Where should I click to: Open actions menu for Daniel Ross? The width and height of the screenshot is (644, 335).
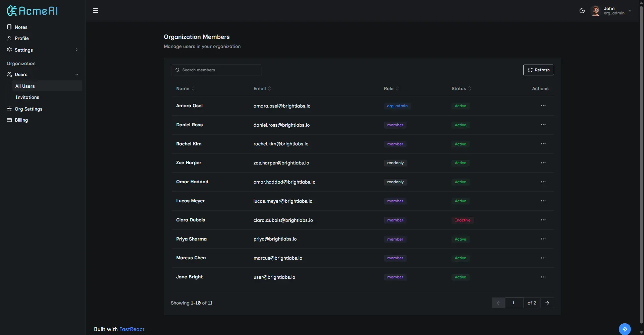pyautogui.click(x=543, y=125)
